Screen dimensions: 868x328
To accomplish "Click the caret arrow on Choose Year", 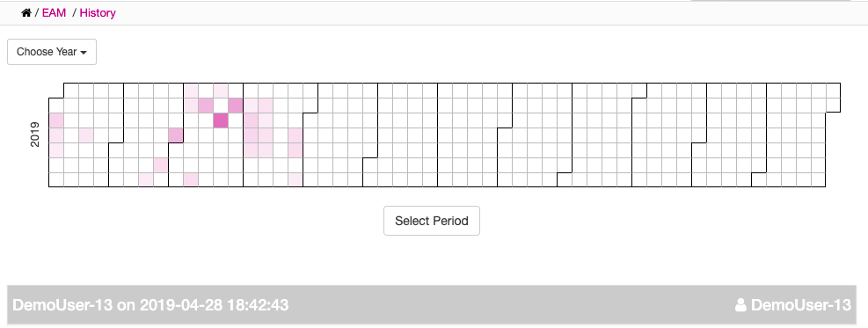I will pos(84,53).
